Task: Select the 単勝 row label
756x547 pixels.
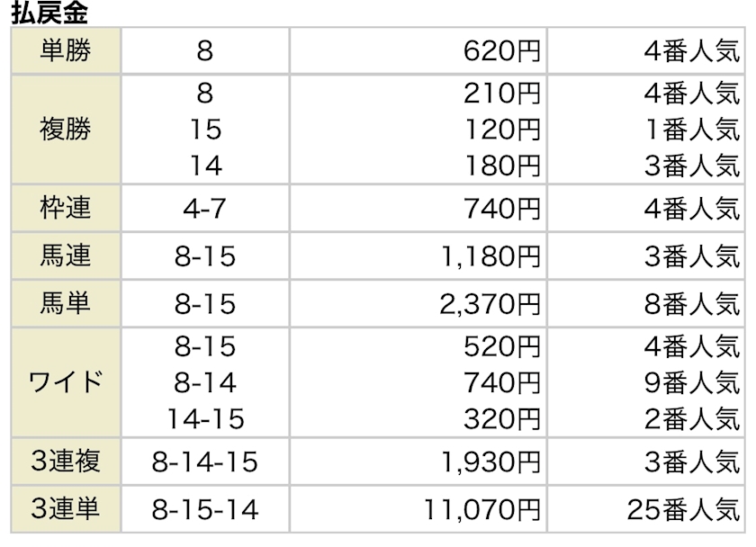Action: click(66, 50)
